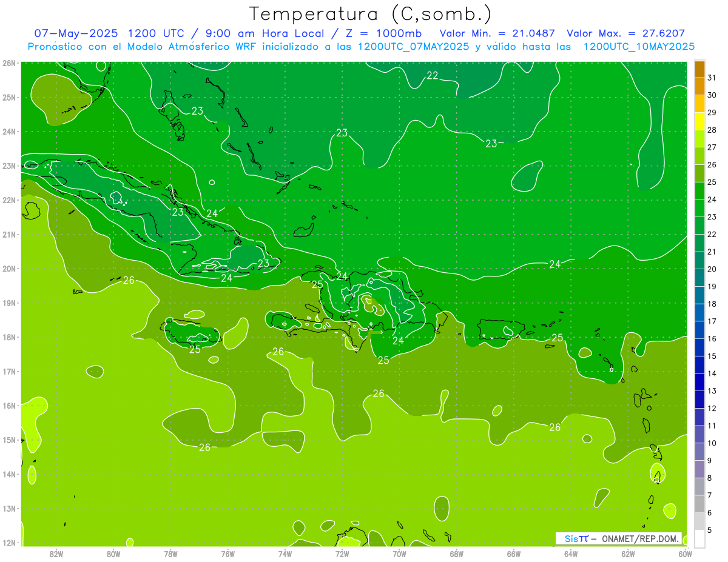The height and width of the screenshot is (562, 728).
Task: Click the "22" contour label on the map
Action: (433, 76)
